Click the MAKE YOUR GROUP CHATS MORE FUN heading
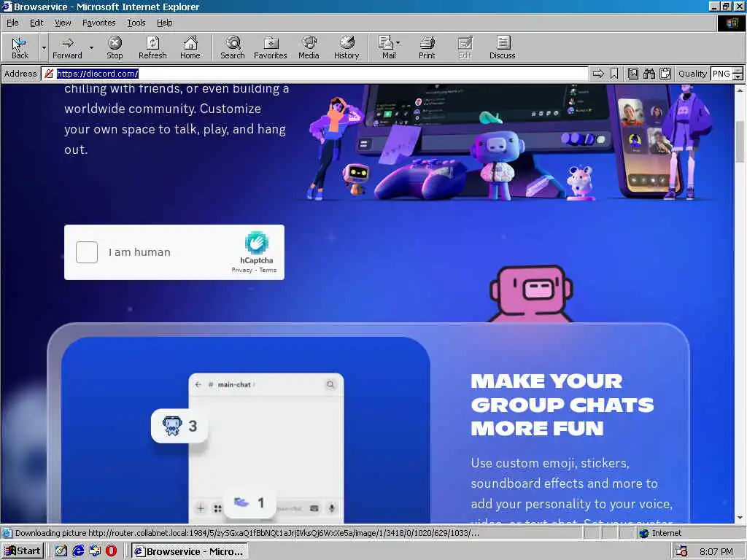 (x=562, y=405)
